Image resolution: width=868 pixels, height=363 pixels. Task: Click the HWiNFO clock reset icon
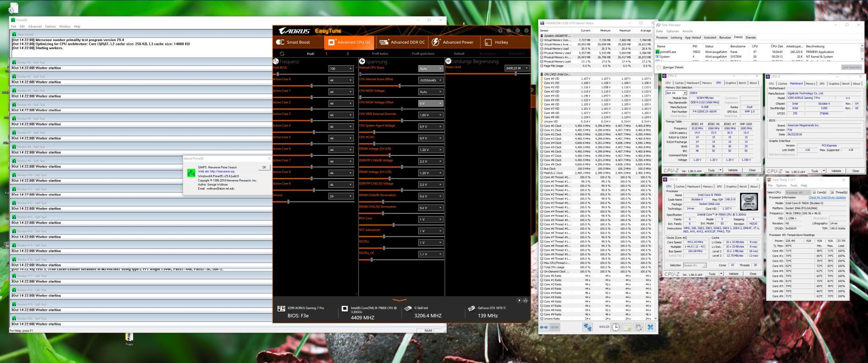615,327
